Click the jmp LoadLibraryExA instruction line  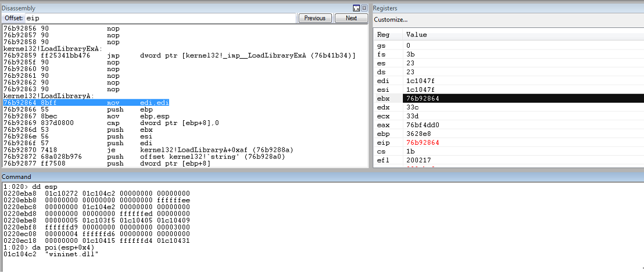click(x=179, y=55)
